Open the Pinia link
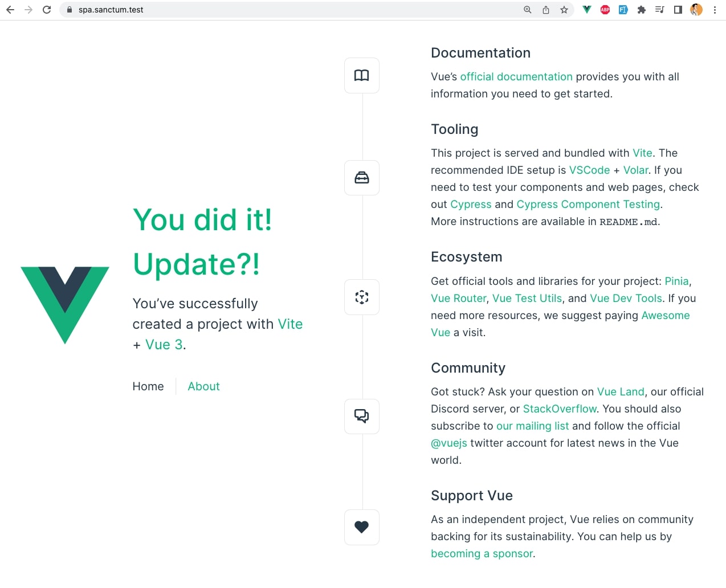Image resolution: width=726 pixels, height=588 pixels. coord(676,281)
